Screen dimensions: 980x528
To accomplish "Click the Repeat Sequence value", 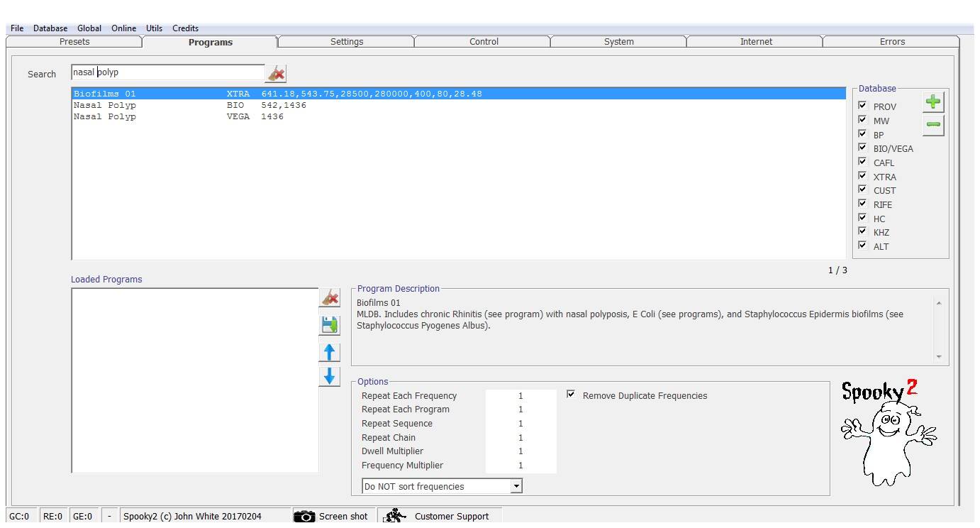I will (520, 424).
